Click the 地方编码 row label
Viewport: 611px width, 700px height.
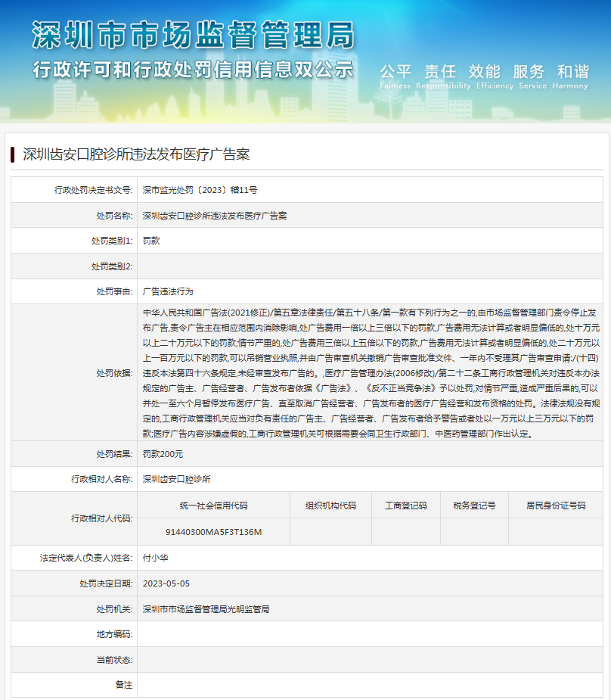coord(114,634)
